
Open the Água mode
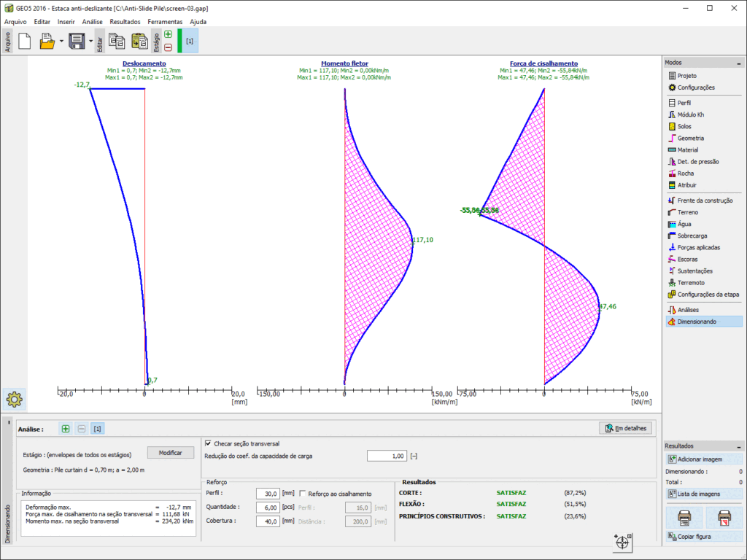pyautogui.click(x=704, y=224)
